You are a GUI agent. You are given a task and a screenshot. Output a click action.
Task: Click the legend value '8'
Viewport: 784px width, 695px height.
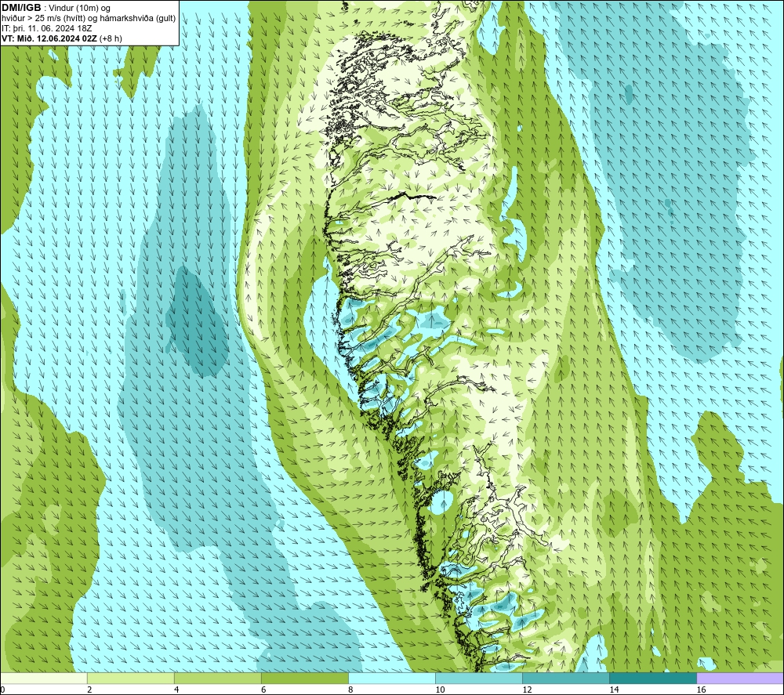point(350,690)
